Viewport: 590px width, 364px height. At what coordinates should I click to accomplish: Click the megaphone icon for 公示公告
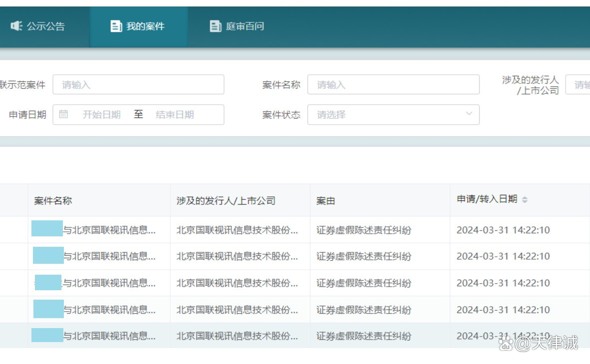[16, 26]
